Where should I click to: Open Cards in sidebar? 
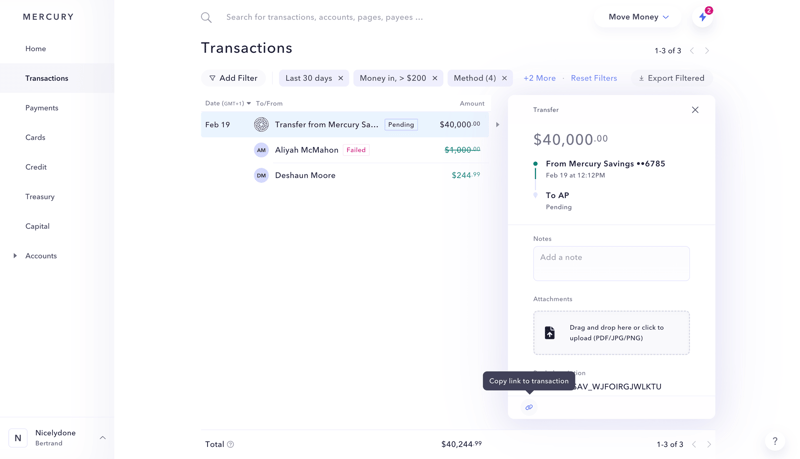pyautogui.click(x=35, y=137)
